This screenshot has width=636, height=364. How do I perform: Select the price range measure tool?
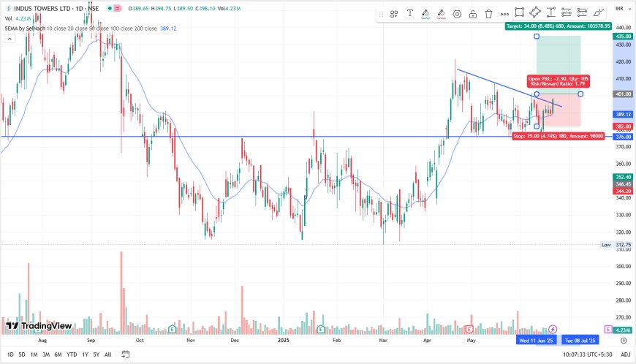[550, 12]
